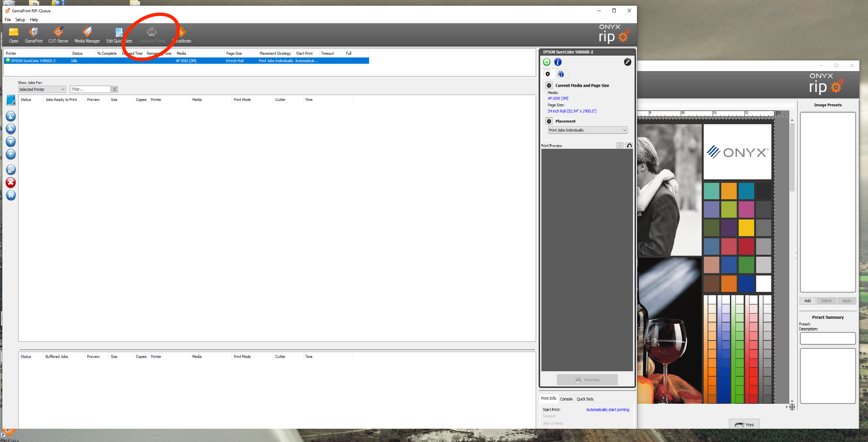Launch GamaPrint from the toolbar

click(34, 35)
